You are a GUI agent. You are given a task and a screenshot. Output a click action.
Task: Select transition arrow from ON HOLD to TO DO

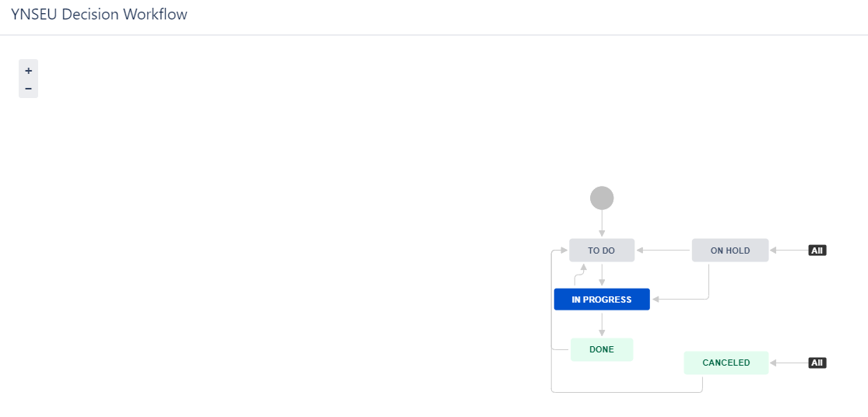pyautogui.click(x=663, y=251)
